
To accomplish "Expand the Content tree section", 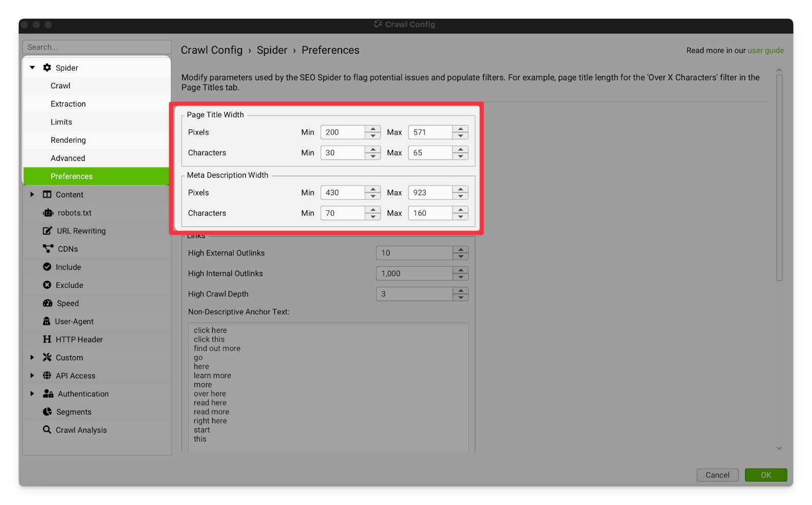I will (32, 194).
